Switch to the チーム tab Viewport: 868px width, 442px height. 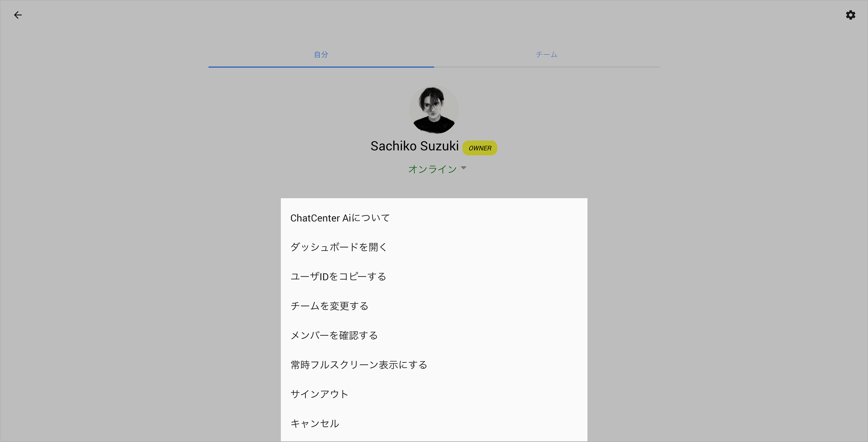(546, 54)
